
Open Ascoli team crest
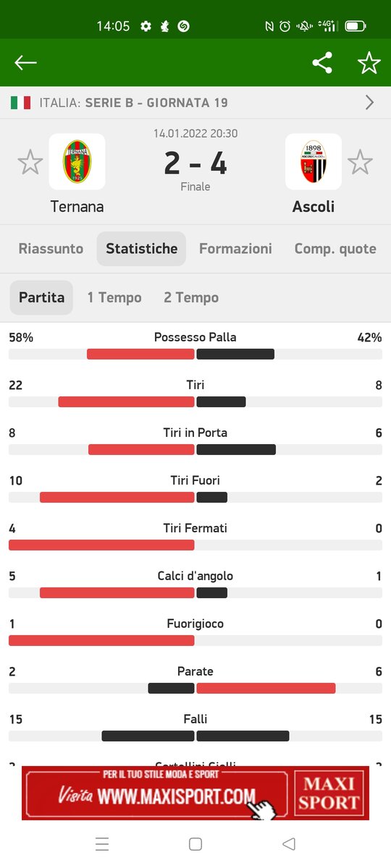pyautogui.click(x=314, y=162)
